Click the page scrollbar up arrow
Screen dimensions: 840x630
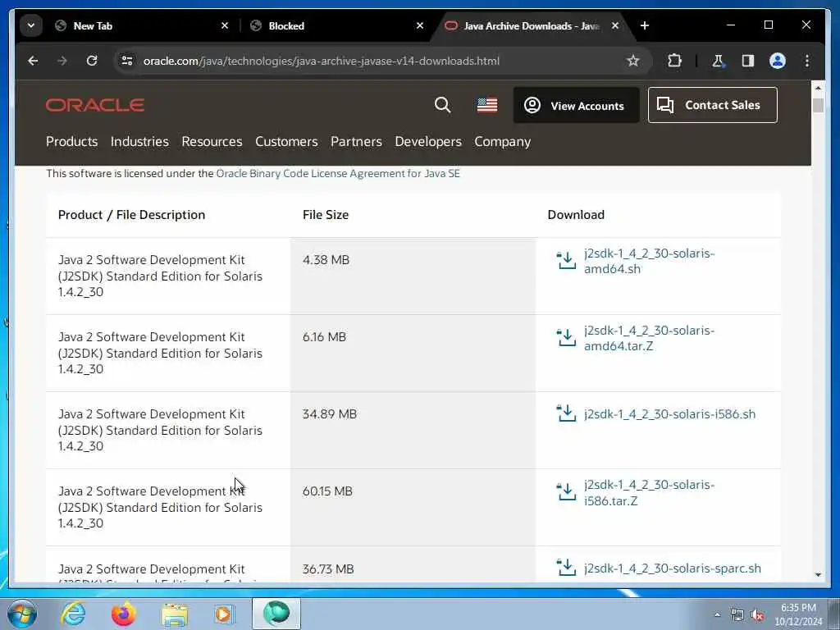(818, 88)
